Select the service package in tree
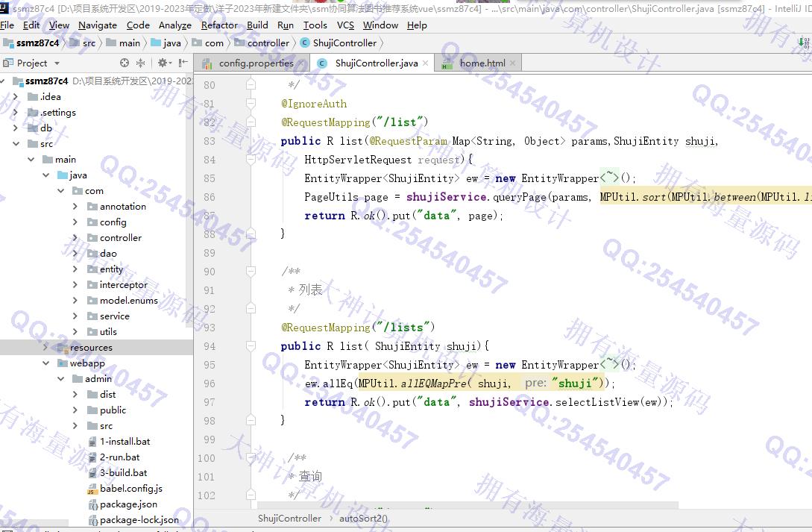This screenshot has height=532, width=812. [114, 316]
